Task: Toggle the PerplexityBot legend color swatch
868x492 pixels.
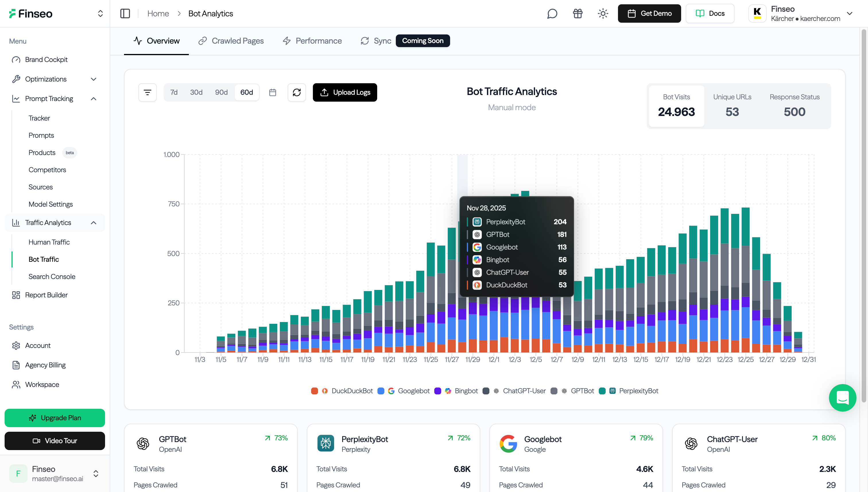Action: 602,391
